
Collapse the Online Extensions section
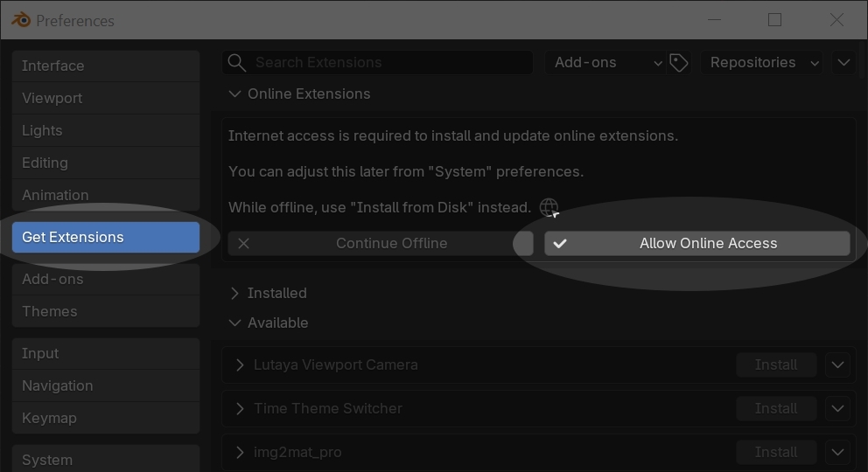pos(234,94)
